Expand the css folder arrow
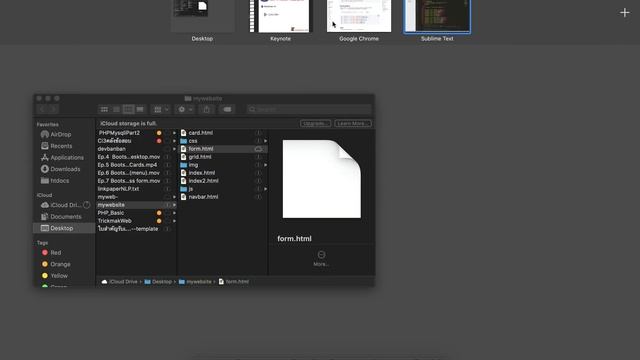 pos(266,141)
